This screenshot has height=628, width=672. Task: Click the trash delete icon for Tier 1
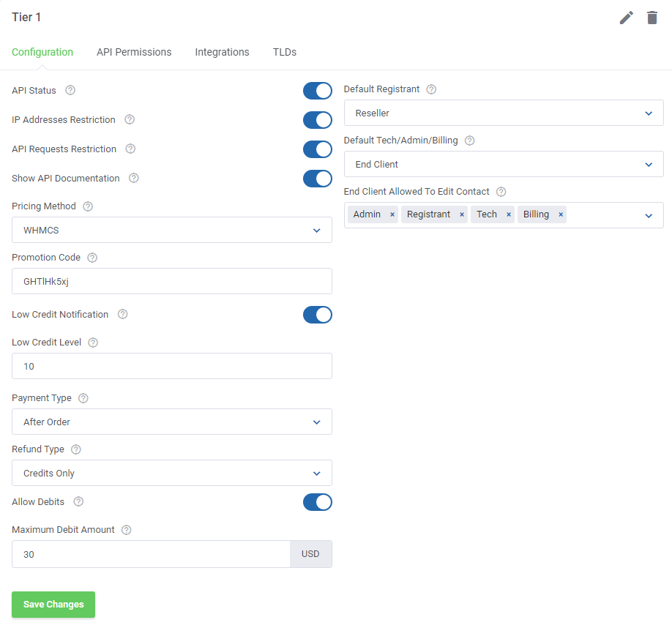coord(652,18)
